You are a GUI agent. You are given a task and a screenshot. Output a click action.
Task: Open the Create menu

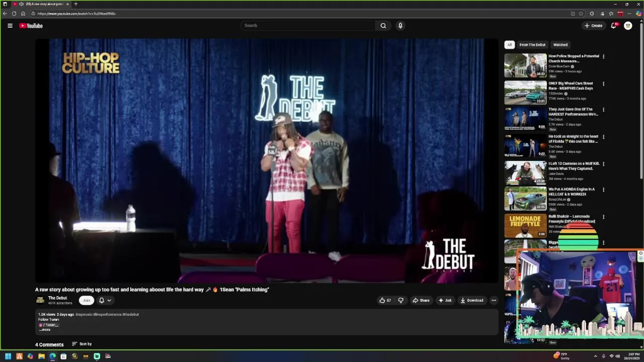(x=593, y=26)
